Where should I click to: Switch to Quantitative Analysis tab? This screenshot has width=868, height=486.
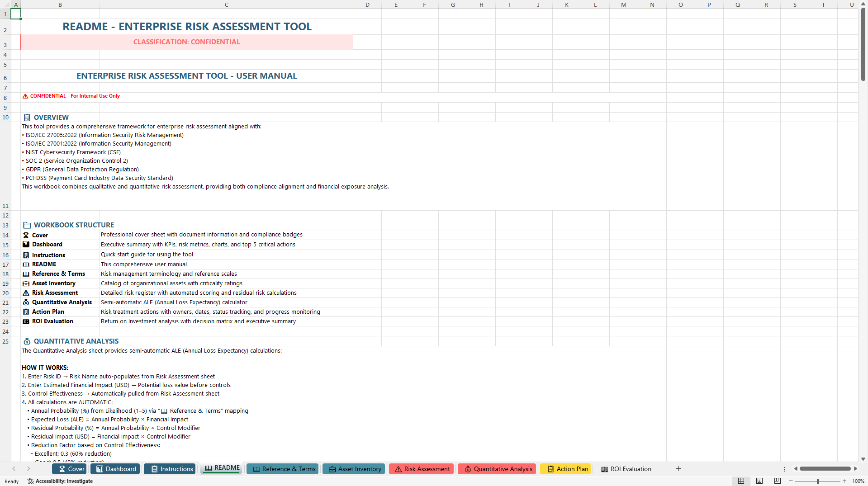click(497, 469)
